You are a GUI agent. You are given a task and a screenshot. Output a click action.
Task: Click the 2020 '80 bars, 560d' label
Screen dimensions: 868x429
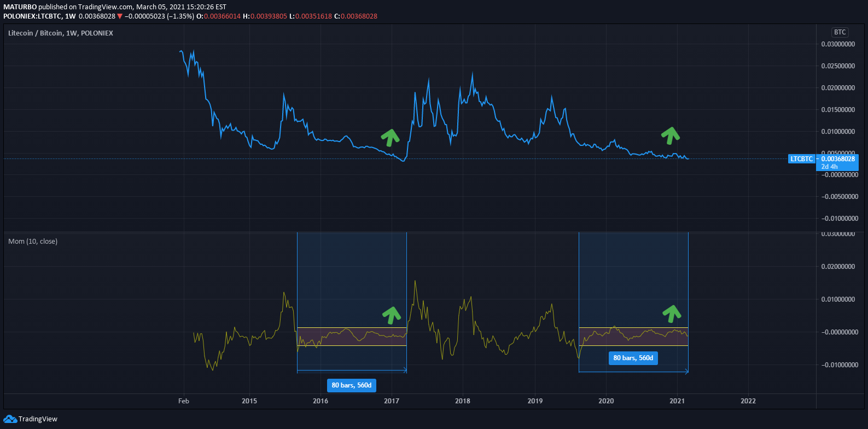(x=633, y=358)
